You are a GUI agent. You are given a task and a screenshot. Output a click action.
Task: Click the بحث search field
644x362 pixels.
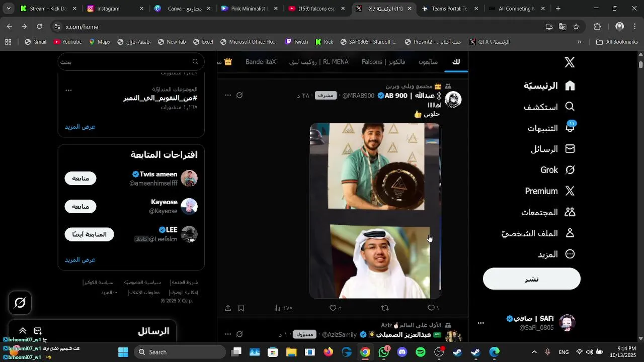130,62
